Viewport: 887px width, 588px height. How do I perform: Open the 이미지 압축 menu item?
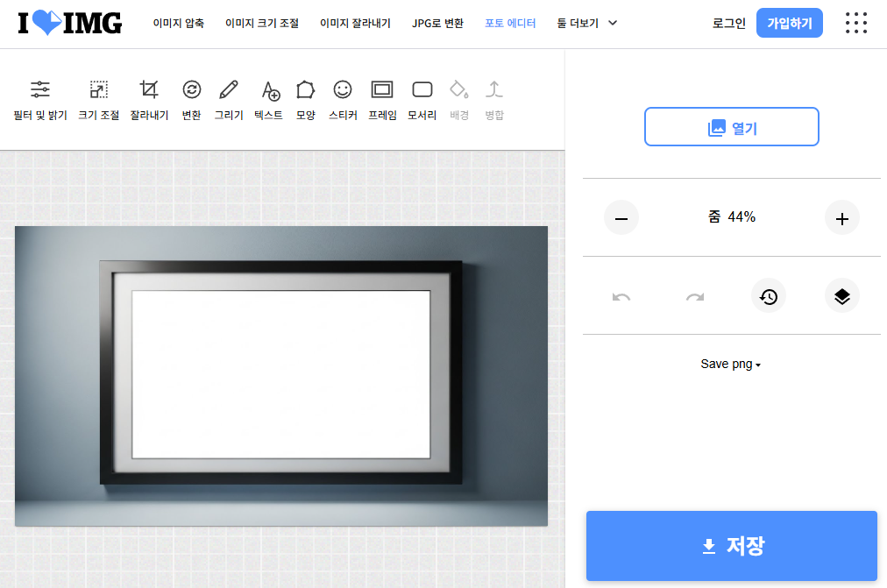coord(178,23)
